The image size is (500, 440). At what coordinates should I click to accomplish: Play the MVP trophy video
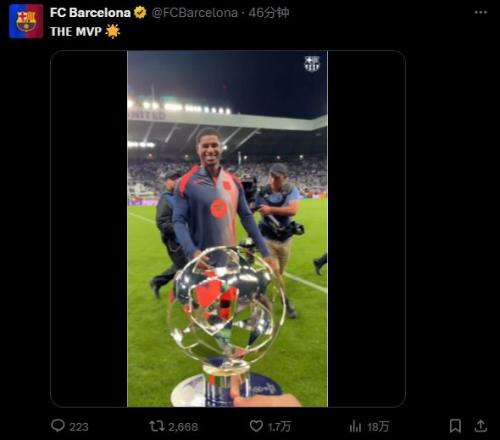(228, 229)
